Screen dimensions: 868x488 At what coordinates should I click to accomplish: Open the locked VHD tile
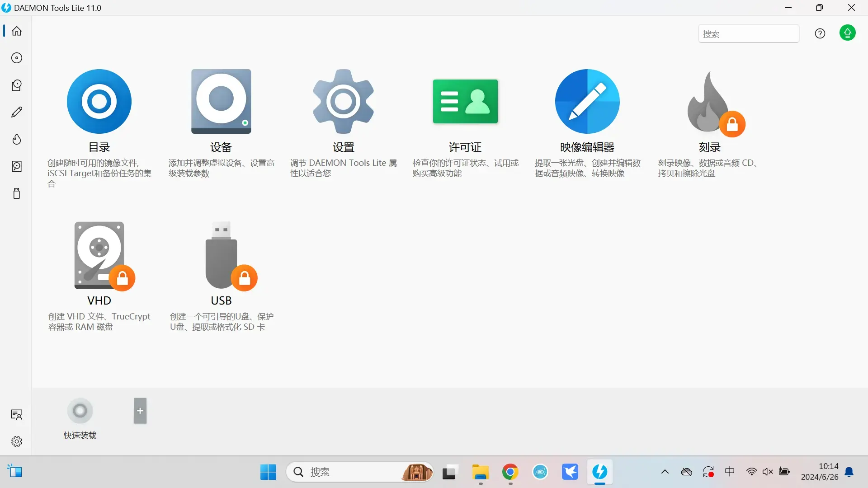[104, 256]
